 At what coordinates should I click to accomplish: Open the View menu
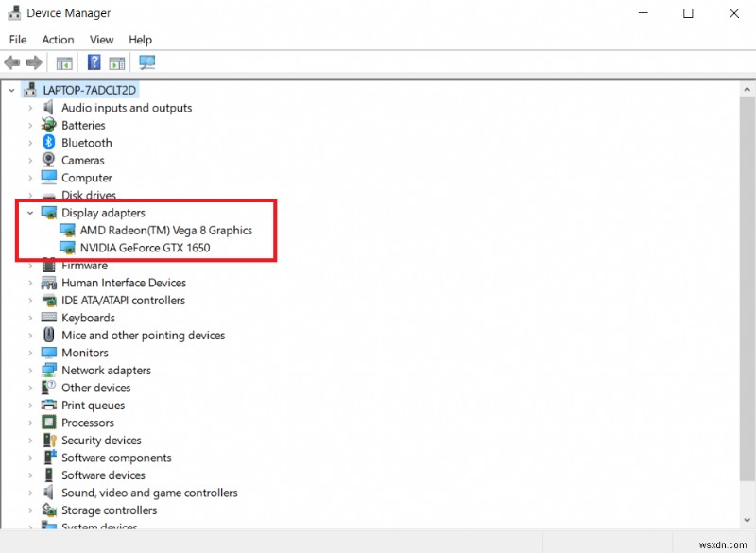[101, 40]
